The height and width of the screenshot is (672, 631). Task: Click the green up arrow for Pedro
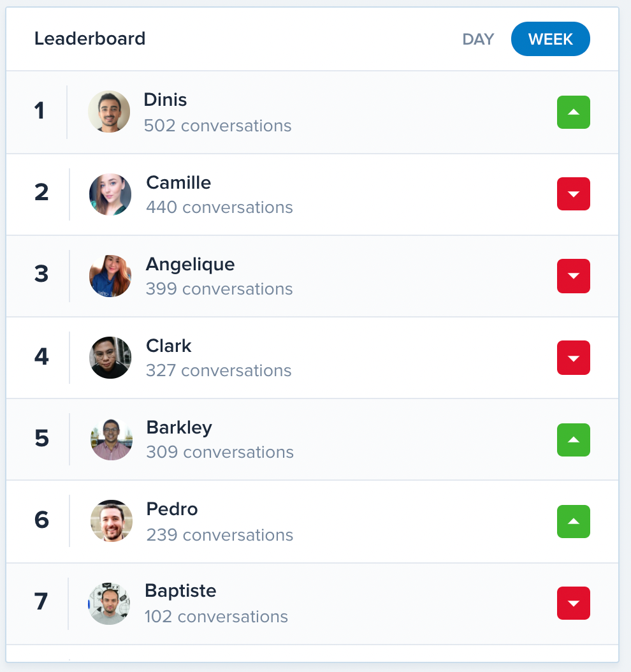pyautogui.click(x=573, y=522)
